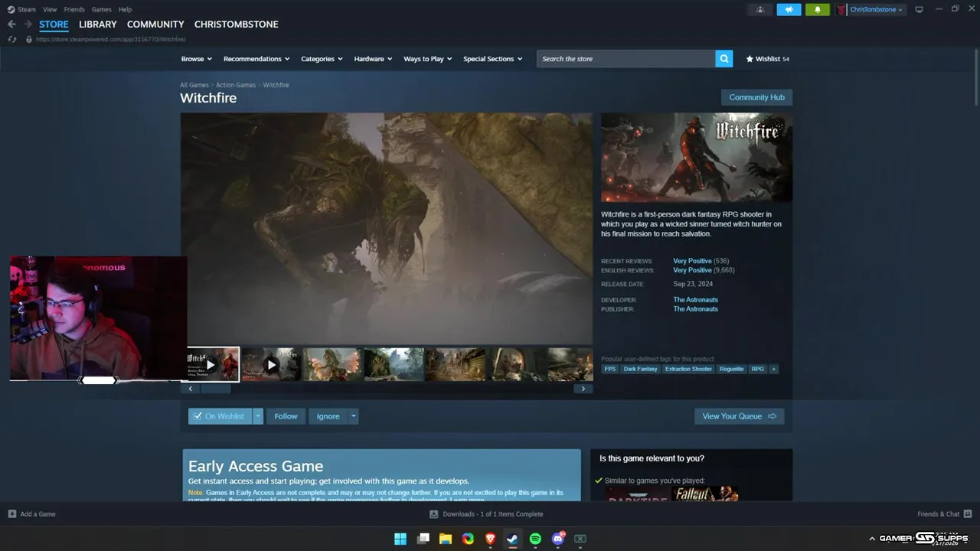Click the media strip scrollbar handle
The image size is (980, 551).
point(215,389)
